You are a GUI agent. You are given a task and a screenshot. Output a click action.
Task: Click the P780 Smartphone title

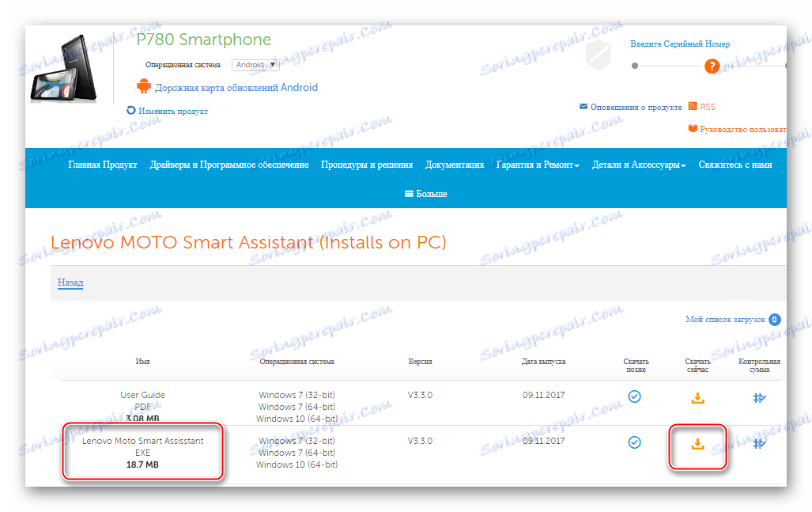203,40
